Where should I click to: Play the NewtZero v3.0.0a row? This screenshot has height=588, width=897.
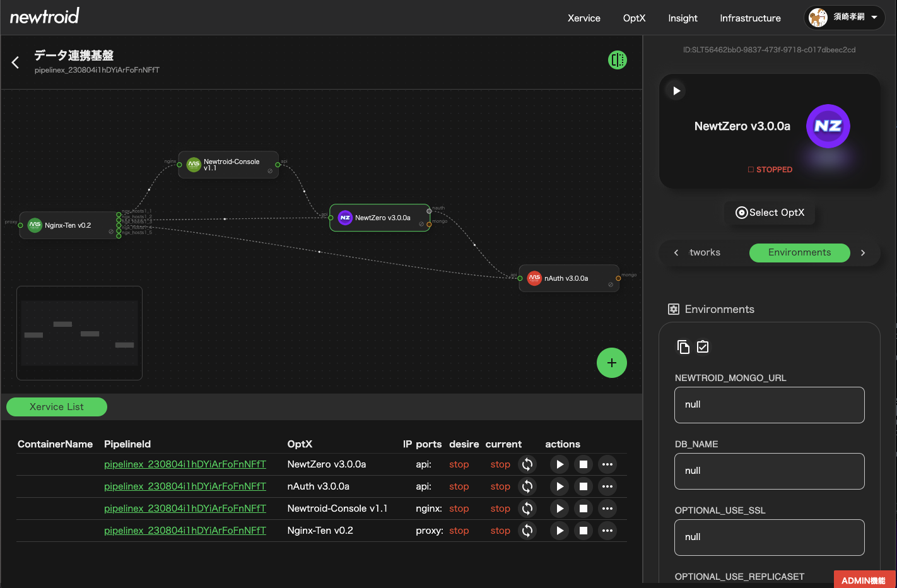coord(560,464)
